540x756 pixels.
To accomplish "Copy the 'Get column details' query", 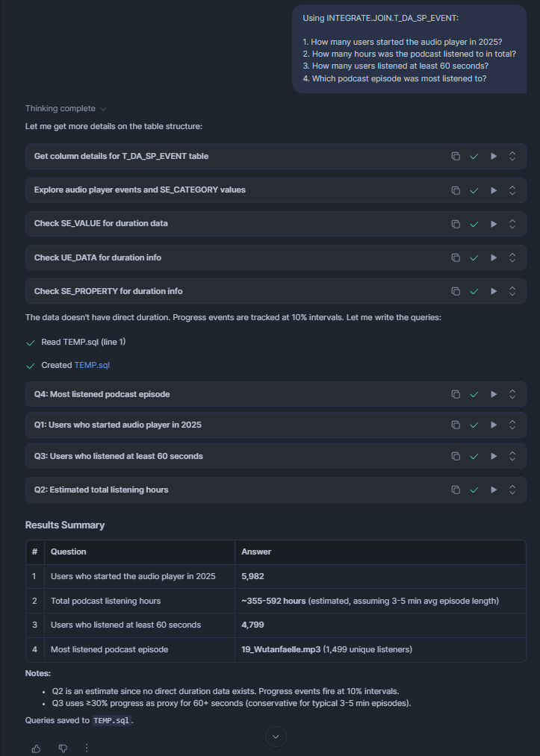I will tap(455, 157).
